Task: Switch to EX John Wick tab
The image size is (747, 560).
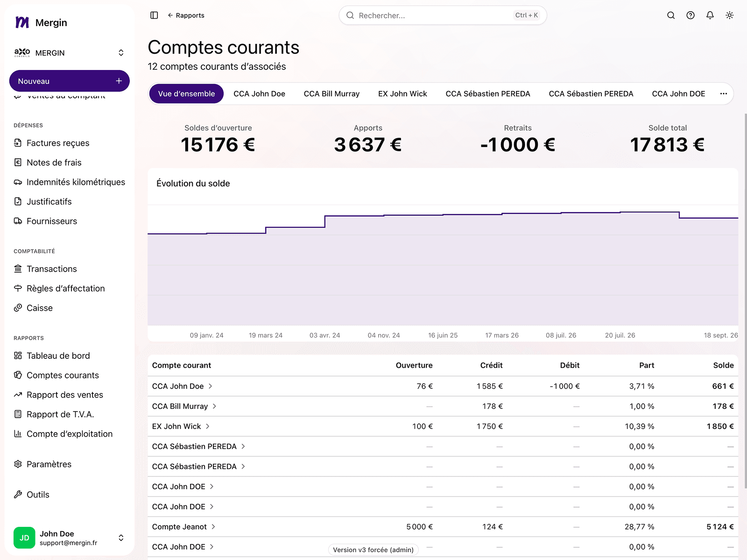Action: pos(402,94)
